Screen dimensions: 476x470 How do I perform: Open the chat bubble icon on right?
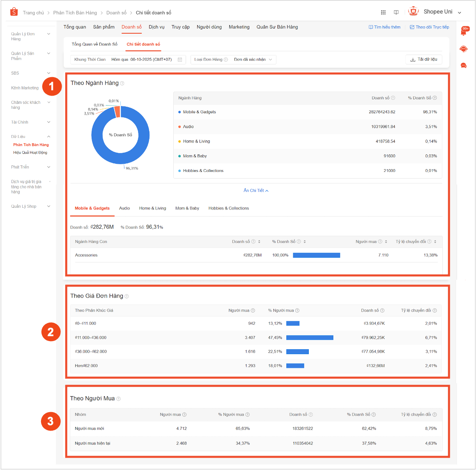(464, 65)
